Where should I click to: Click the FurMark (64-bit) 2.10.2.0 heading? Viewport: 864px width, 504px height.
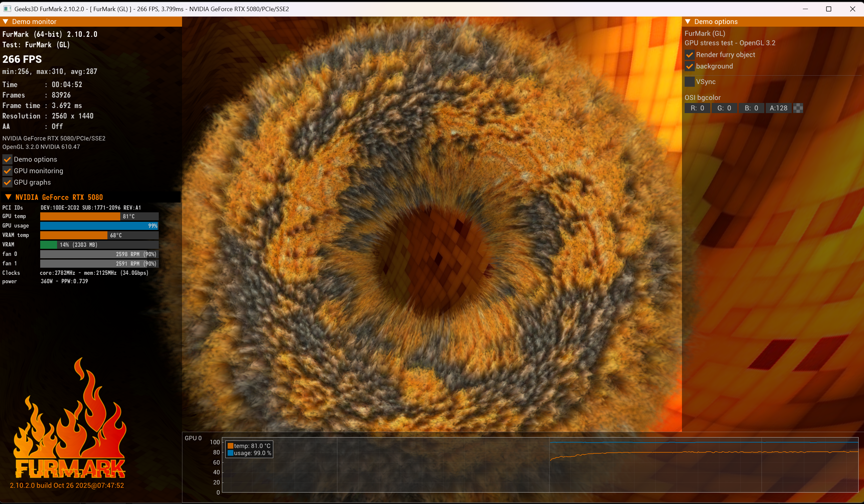coord(50,34)
